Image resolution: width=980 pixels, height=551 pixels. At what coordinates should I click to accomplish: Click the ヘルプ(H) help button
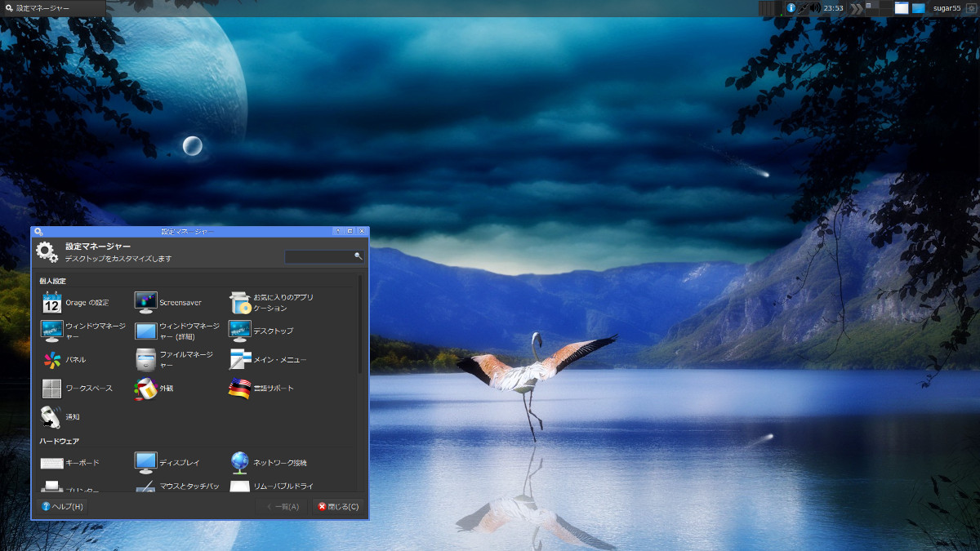[62, 506]
